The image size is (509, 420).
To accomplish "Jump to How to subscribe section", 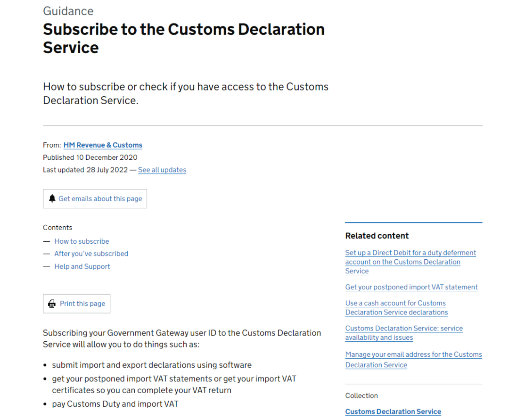I will (82, 241).
